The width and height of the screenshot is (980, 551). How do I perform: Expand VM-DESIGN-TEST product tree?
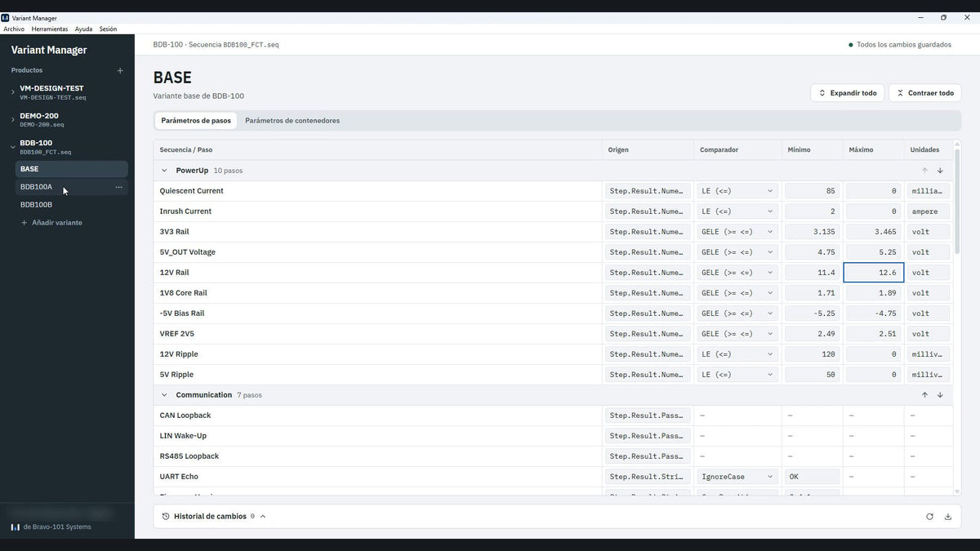point(12,92)
